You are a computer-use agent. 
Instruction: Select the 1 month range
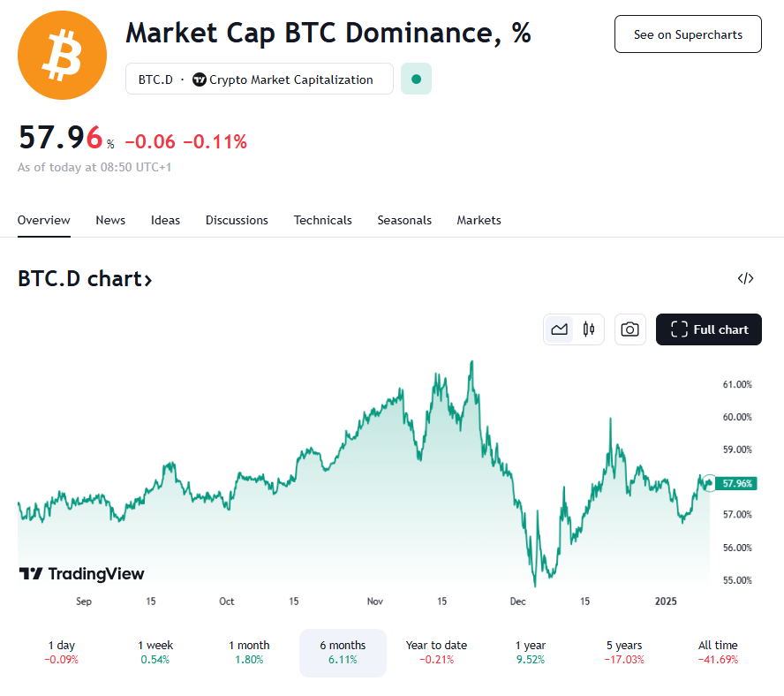[x=249, y=652]
